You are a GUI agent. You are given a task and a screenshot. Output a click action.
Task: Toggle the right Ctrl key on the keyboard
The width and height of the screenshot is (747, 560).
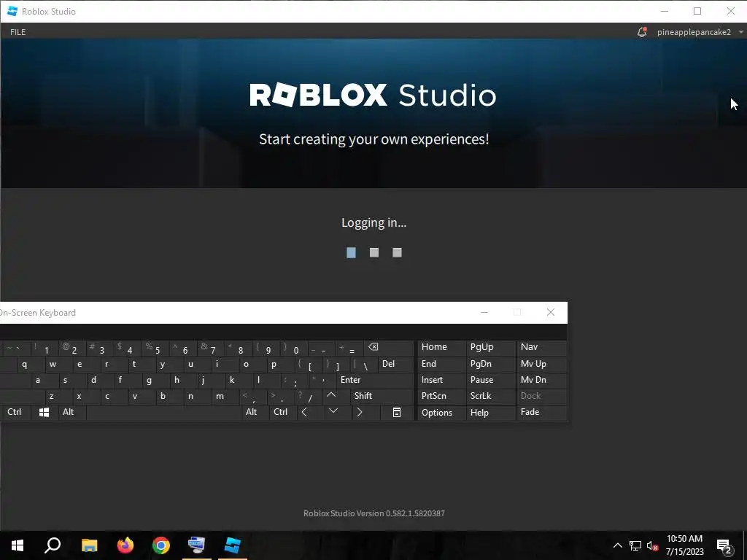(284, 413)
